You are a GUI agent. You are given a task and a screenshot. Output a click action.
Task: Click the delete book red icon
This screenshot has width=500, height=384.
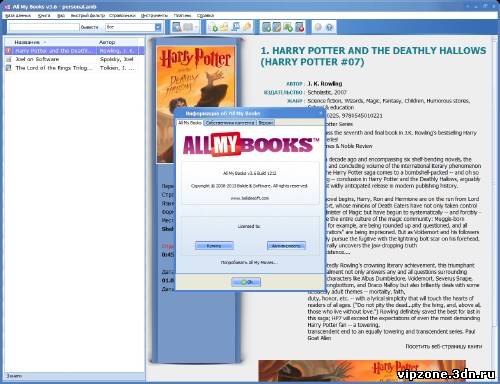pos(299,27)
